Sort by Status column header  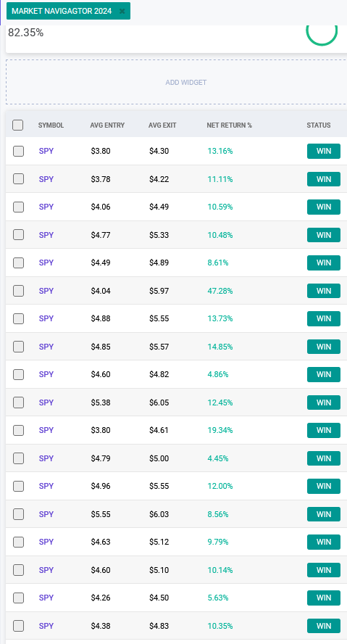pyautogui.click(x=319, y=125)
